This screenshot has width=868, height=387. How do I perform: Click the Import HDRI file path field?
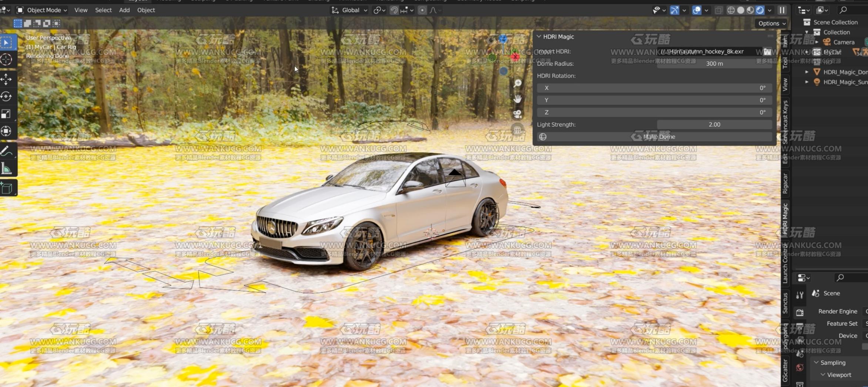709,51
